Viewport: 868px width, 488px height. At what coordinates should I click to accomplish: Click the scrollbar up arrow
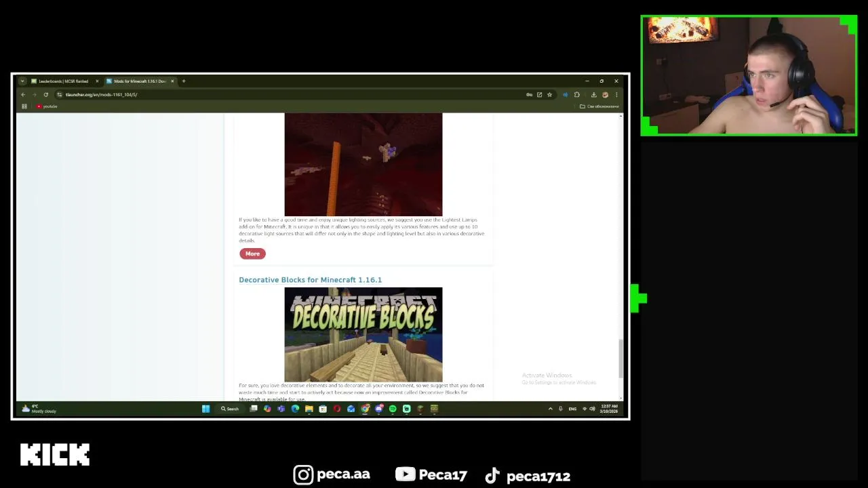pos(620,117)
